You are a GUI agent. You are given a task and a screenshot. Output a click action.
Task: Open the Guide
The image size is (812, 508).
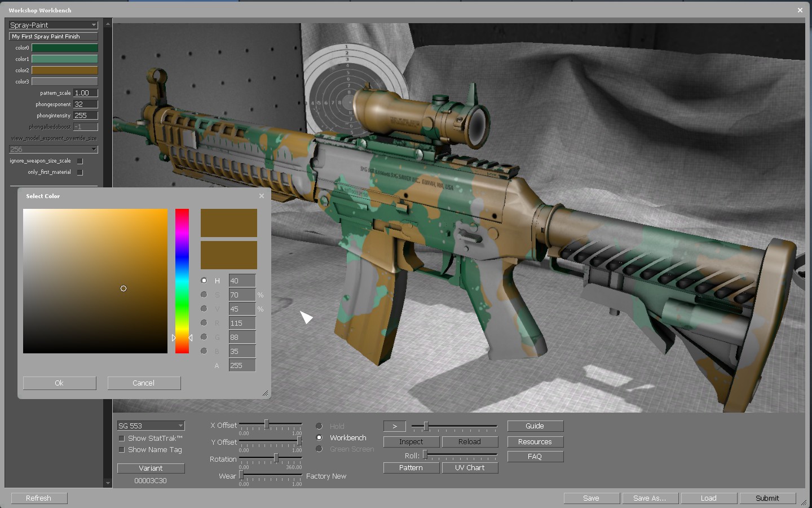click(x=535, y=426)
